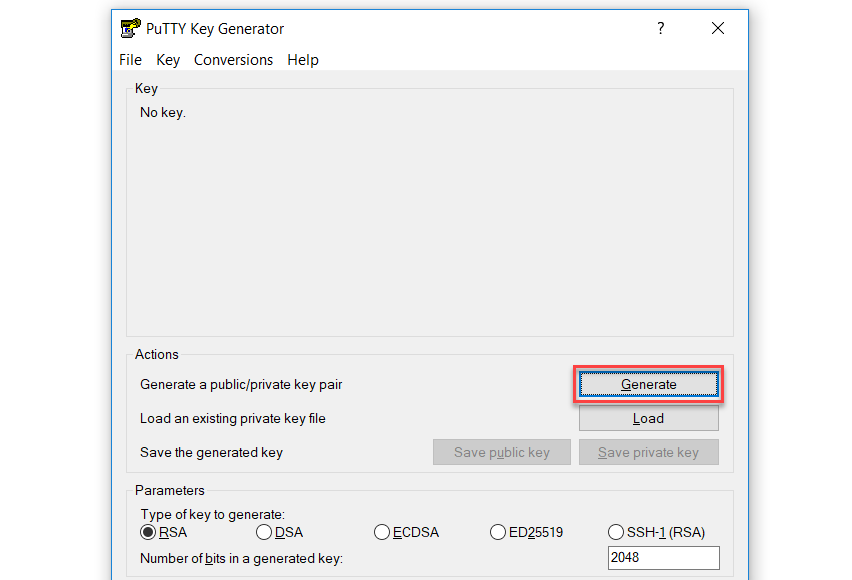Open the Key menu
The width and height of the screenshot is (852, 580).
pyautogui.click(x=168, y=60)
